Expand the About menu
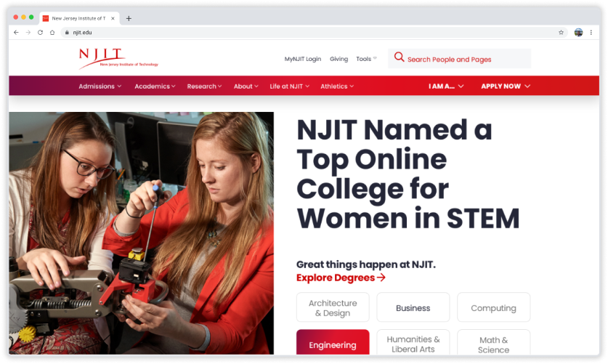608x364 pixels. click(246, 86)
